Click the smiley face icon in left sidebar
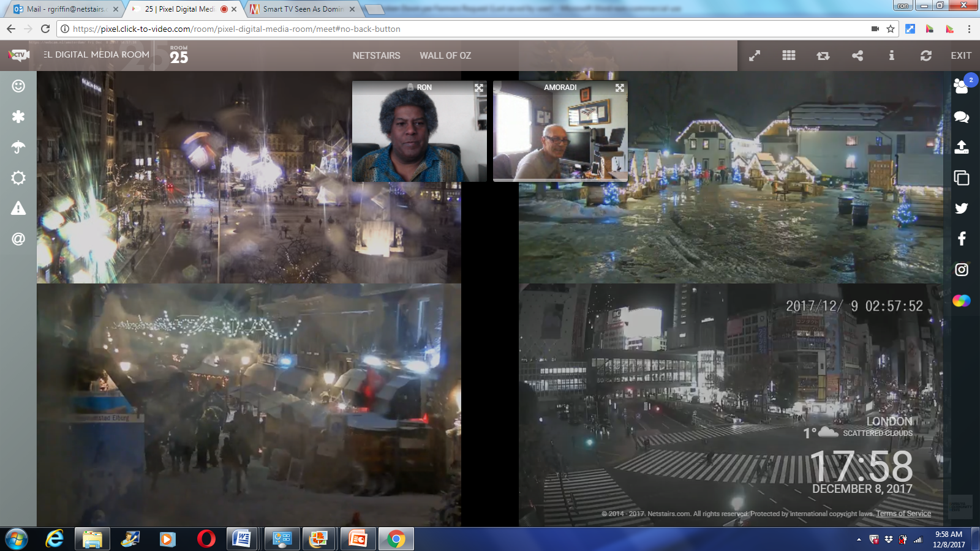Viewport: 980px width, 551px height. [x=18, y=86]
